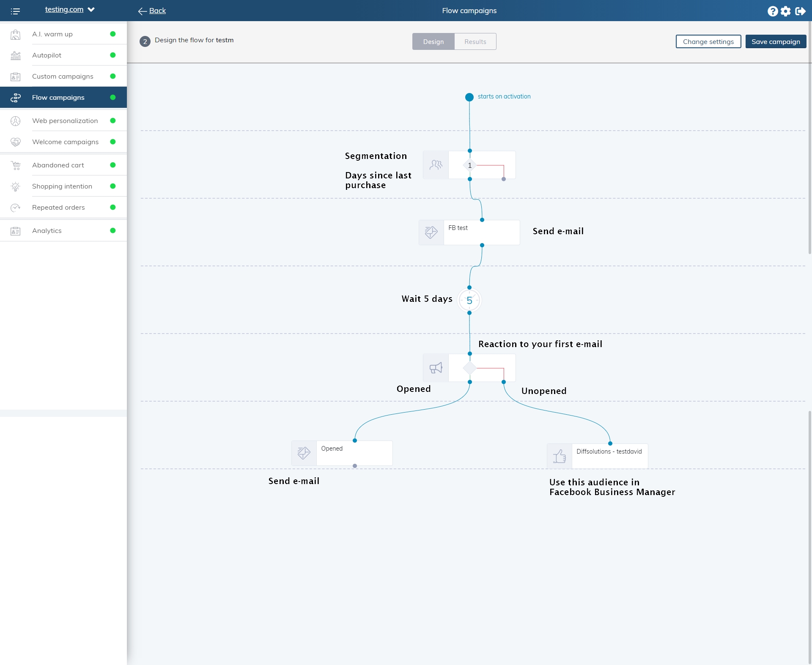Screen dimensions: 812x665
Task: Click the starts on activation marker
Action: [469, 97]
